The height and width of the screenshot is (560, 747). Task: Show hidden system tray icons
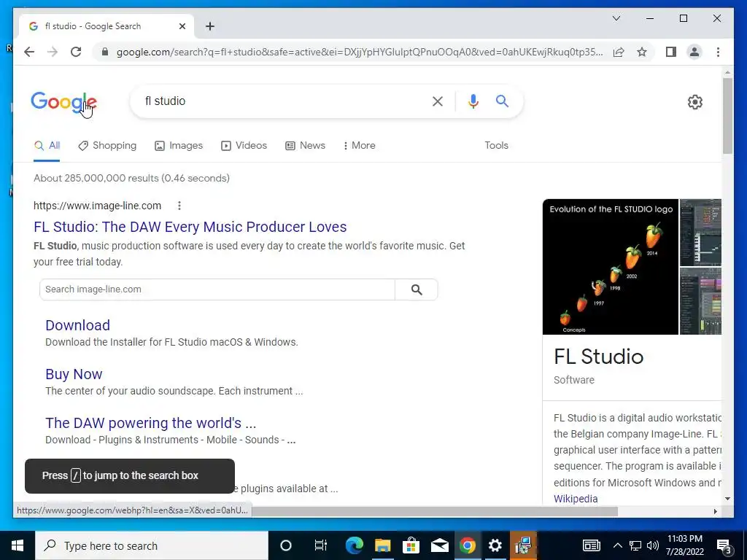pyautogui.click(x=617, y=545)
